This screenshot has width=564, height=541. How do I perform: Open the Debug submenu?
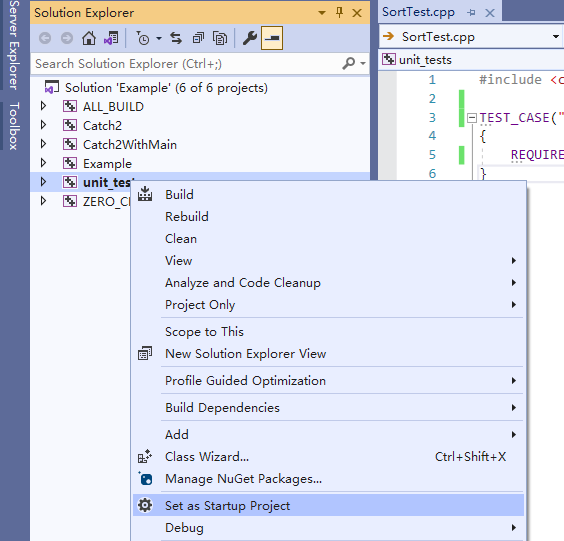tap(328, 528)
